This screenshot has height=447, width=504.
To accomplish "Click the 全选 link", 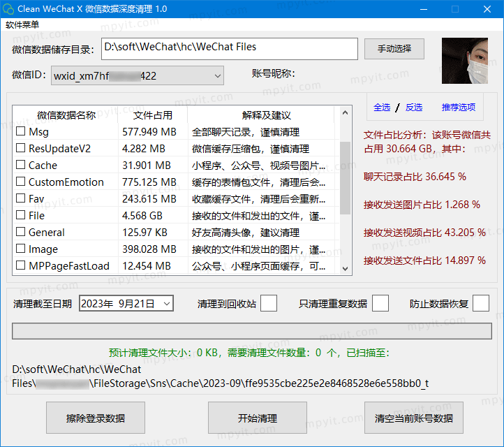I will pyautogui.click(x=382, y=107).
